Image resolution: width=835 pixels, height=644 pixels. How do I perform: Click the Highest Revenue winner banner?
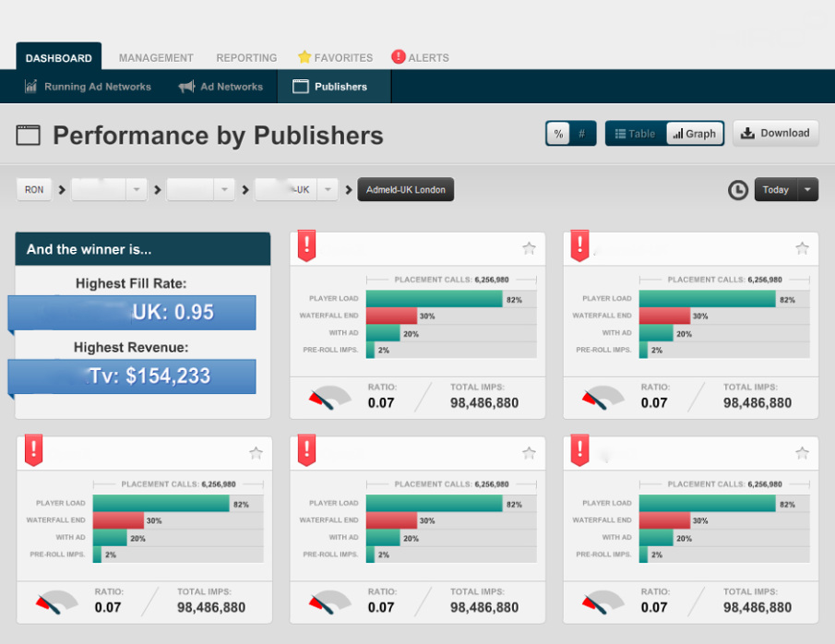(x=132, y=376)
